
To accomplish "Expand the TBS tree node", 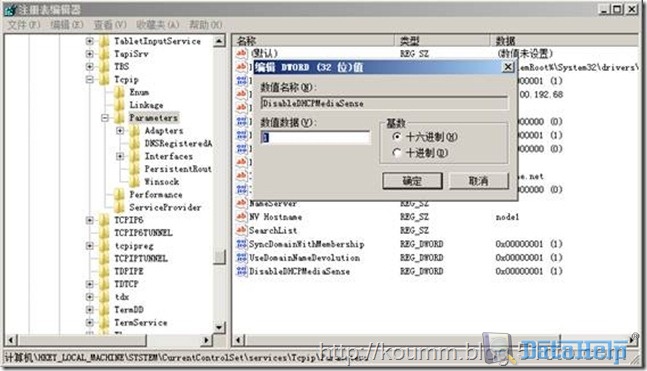I will coord(90,66).
